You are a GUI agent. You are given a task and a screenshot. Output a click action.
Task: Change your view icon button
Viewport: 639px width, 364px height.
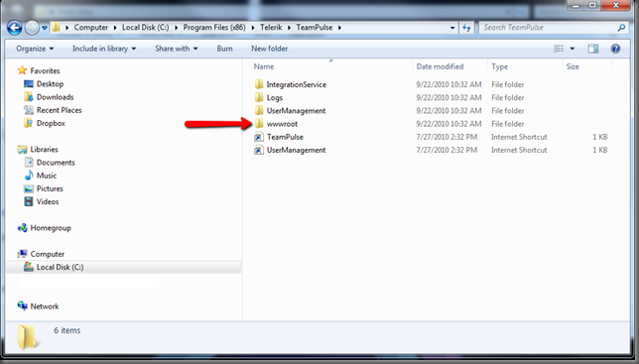click(x=559, y=49)
